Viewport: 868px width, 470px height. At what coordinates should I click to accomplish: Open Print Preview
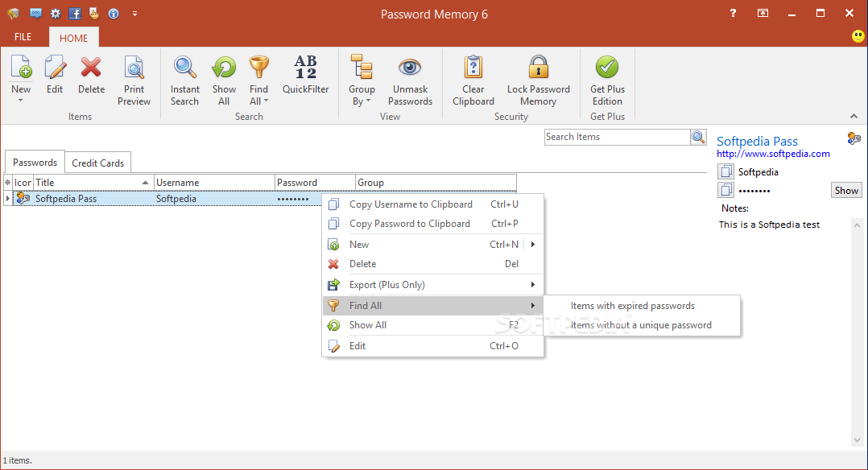pyautogui.click(x=134, y=80)
